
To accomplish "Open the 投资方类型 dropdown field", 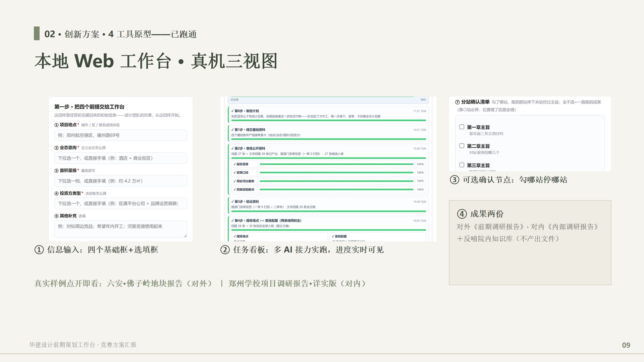I will point(120,203).
